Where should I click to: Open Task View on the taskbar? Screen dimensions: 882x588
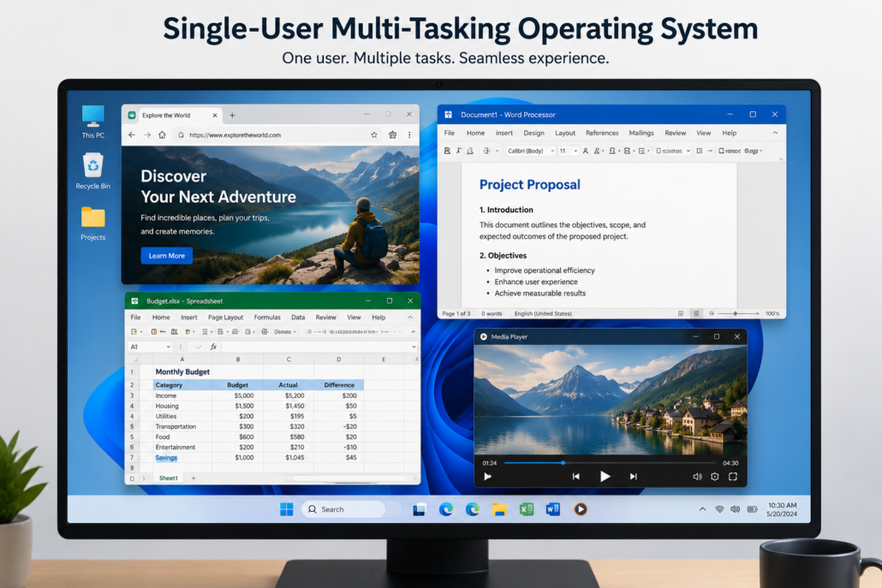pos(419,509)
